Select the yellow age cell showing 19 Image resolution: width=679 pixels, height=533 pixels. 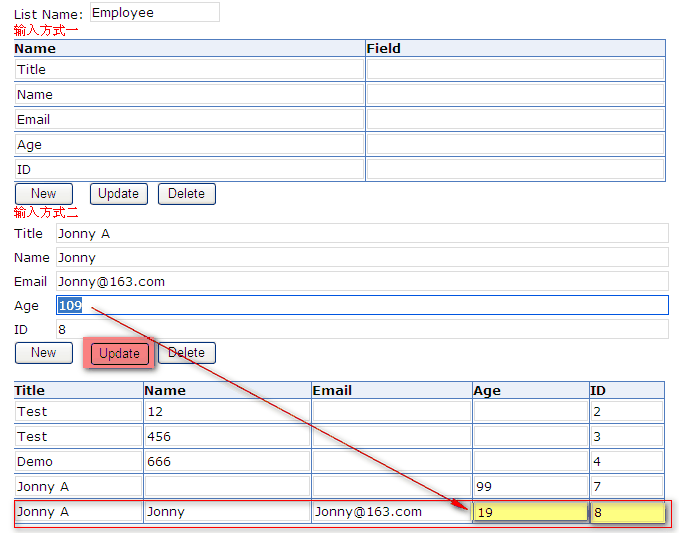tap(531, 512)
